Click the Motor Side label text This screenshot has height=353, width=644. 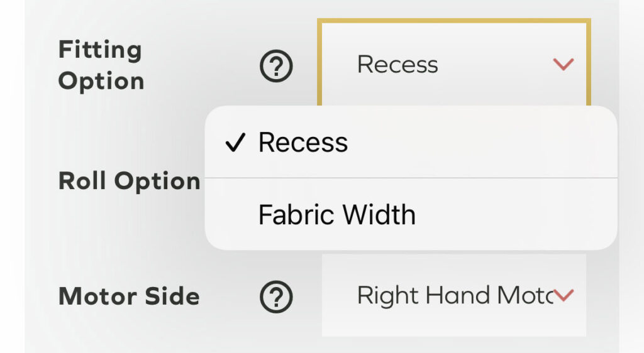(x=129, y=296)
